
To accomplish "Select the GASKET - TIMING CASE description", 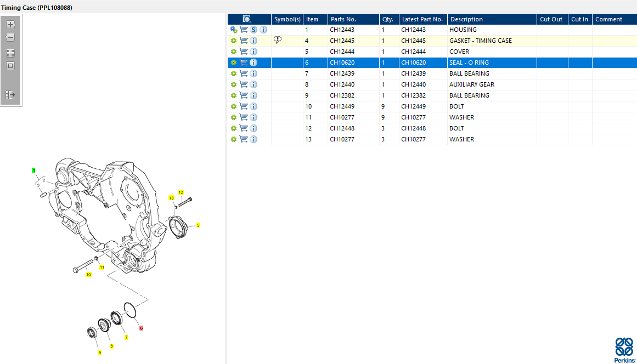I will click(x=481, y=41).
